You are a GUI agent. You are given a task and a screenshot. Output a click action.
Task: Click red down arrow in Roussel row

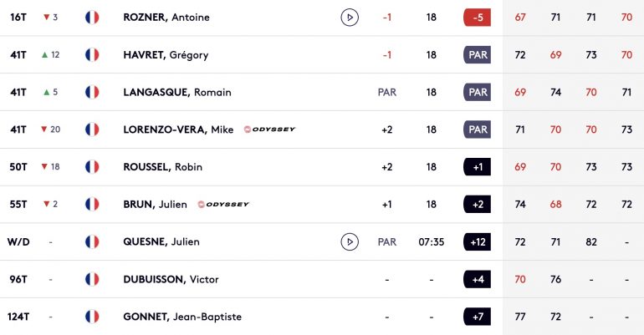(x=44, y=166)
